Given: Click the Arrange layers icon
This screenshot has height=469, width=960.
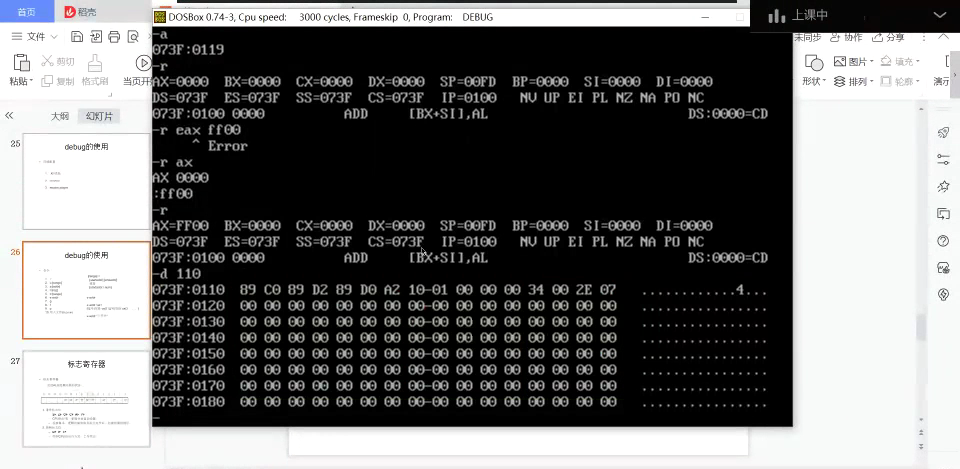Looking at the screenshot, I should (839, 81).
